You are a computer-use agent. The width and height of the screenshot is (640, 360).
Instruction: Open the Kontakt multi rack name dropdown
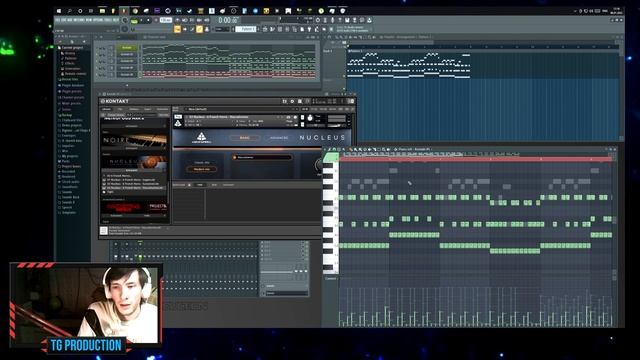pos(242,109)
